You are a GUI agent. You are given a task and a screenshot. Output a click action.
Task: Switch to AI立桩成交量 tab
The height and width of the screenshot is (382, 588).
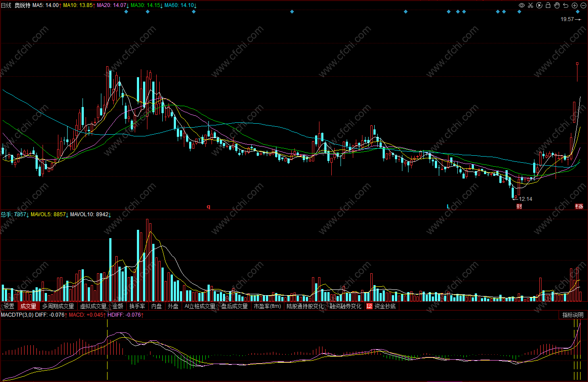pyautogui.click(x=200, y=306)
